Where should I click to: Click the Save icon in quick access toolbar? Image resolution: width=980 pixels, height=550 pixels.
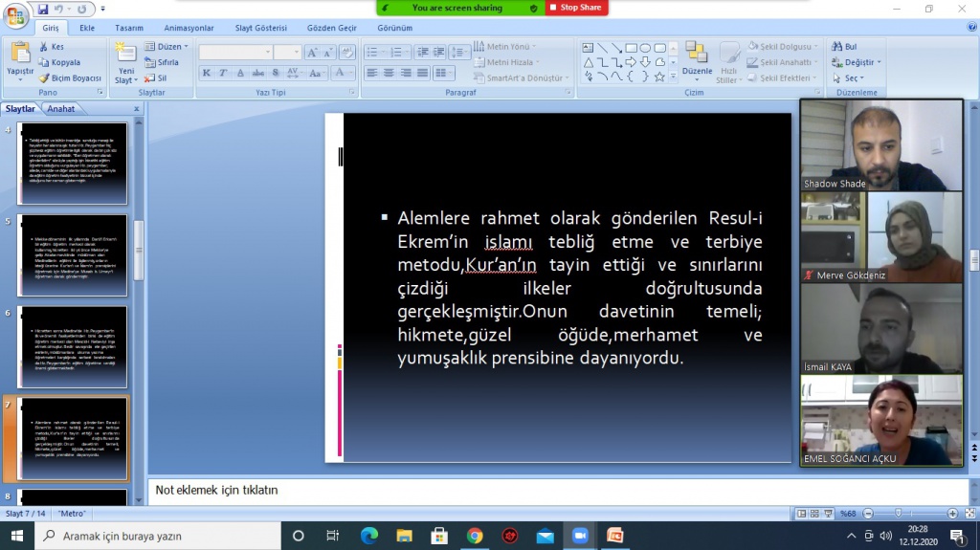point(43,9)
